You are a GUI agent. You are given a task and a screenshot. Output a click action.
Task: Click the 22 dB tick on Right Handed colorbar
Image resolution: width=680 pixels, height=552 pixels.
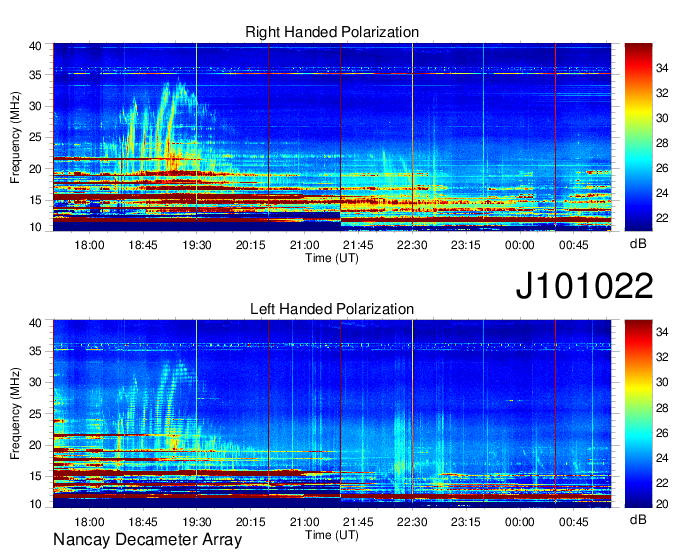662,218
